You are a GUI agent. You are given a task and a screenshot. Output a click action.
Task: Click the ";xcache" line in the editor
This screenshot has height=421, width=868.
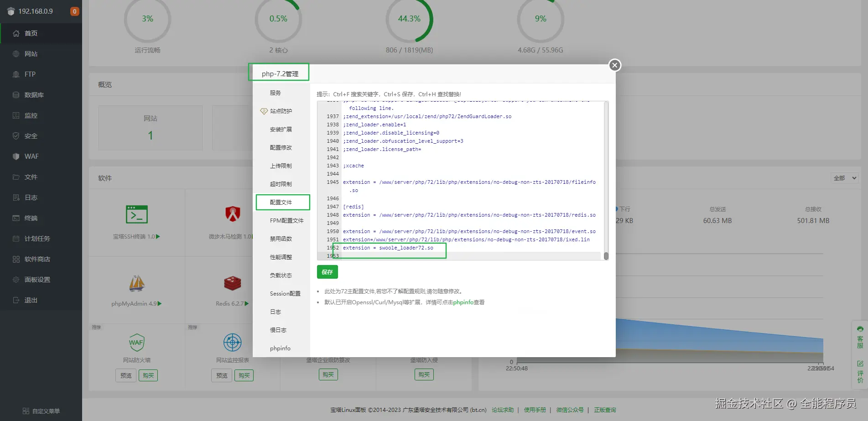[x=353, y=166]
